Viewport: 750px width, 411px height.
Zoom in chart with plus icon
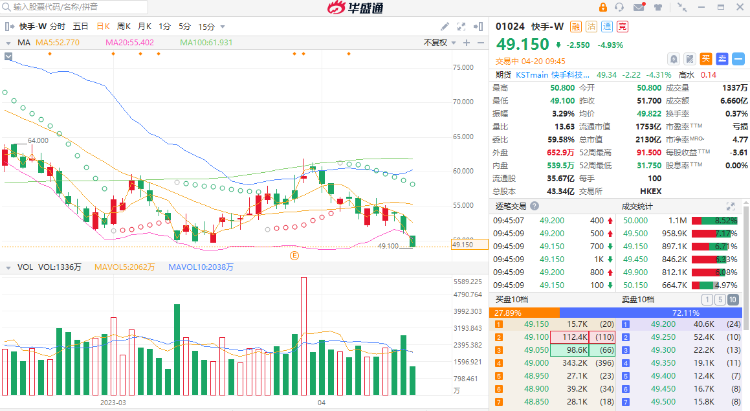tap(467, 43)
